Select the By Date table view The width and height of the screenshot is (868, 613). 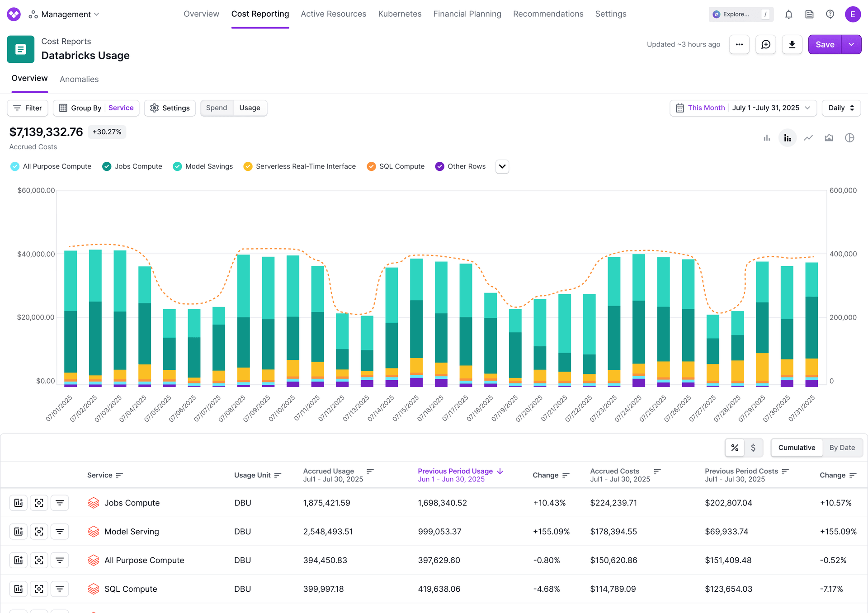click(842, 448)
